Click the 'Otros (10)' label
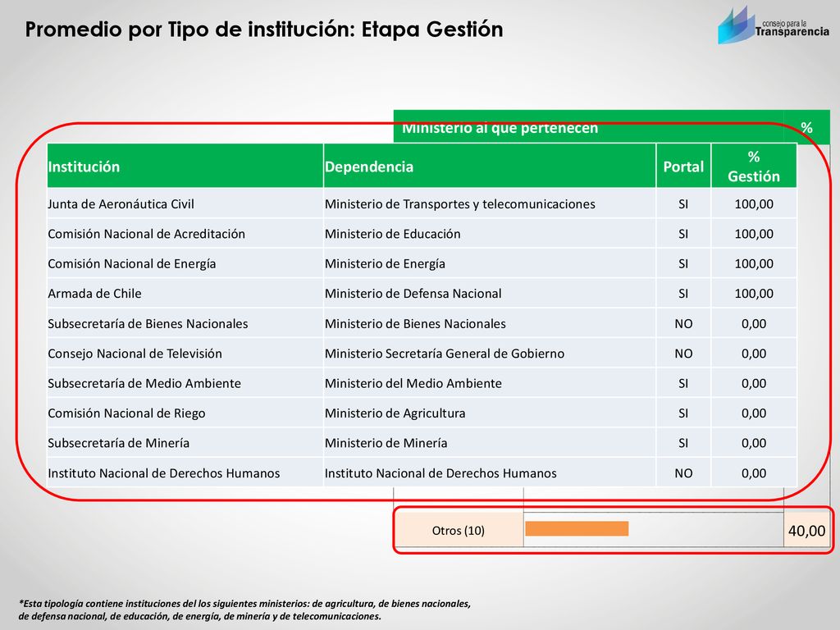840x630 pixels. point(458,531)
